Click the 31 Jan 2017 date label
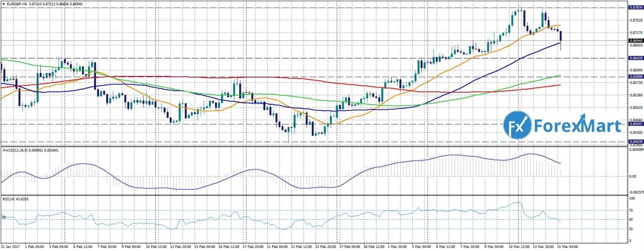Screen dimensions: 644x251 12,247
